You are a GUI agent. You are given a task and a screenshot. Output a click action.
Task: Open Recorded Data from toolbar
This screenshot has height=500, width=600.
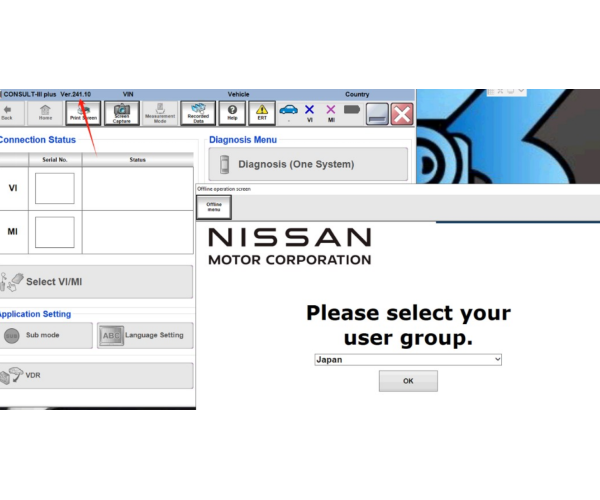(198, 113)
